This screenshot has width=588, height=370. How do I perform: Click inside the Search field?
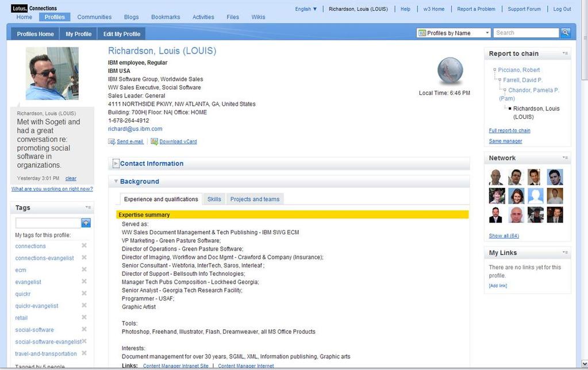point(526,33)
